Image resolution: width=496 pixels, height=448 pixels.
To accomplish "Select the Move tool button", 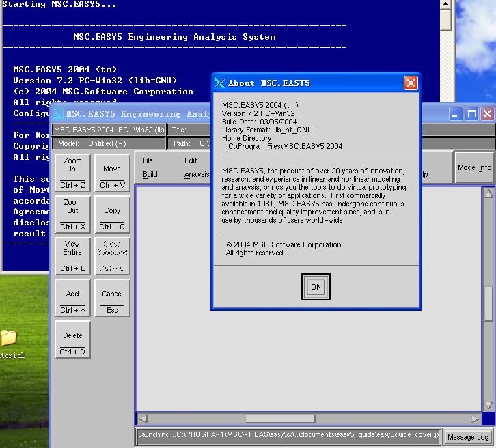I will click(112, 173).
